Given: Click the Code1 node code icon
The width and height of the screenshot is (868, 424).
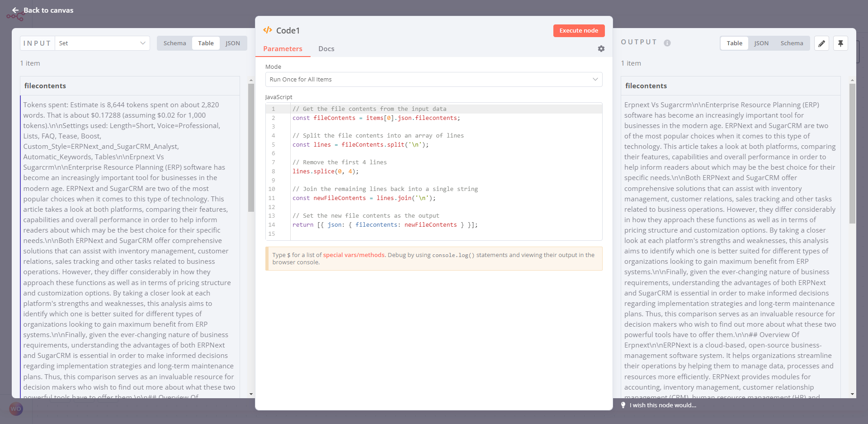Looking at the screenshot, I should click(268, 30).
